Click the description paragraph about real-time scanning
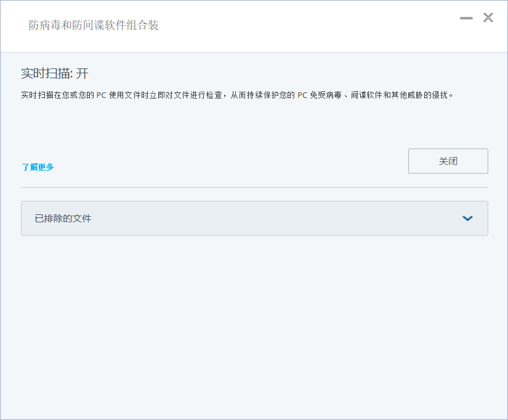The height and width of the screenshot is (420, 508). [x=246, y=95]
